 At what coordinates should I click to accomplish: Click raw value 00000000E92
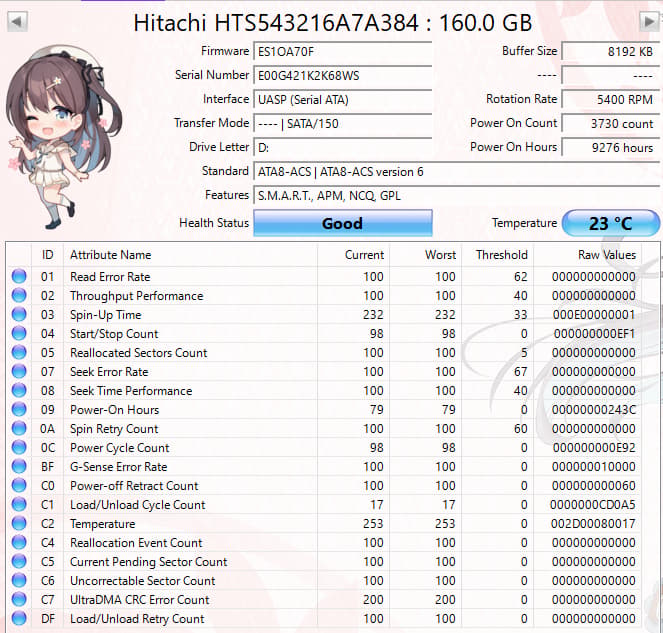[594, 448]
